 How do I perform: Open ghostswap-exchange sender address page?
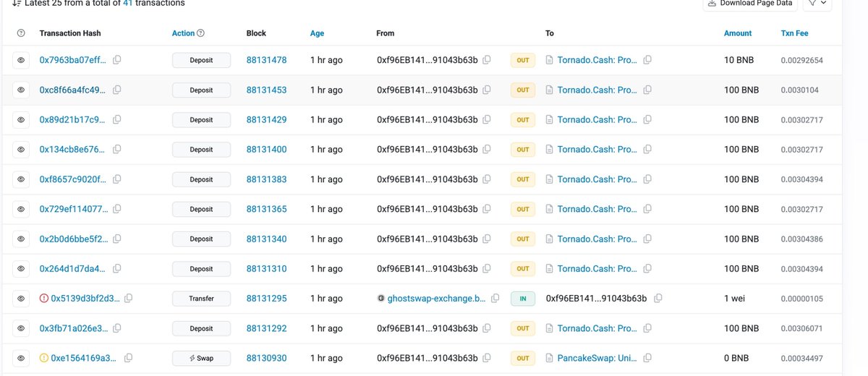coord(436,298)
